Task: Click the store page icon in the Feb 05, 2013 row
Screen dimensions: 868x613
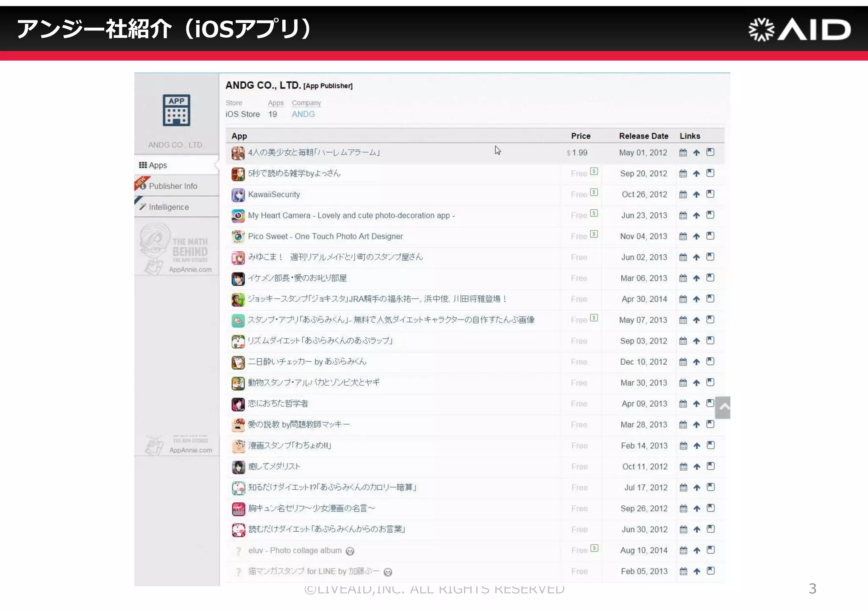Action: pos(711,571)
